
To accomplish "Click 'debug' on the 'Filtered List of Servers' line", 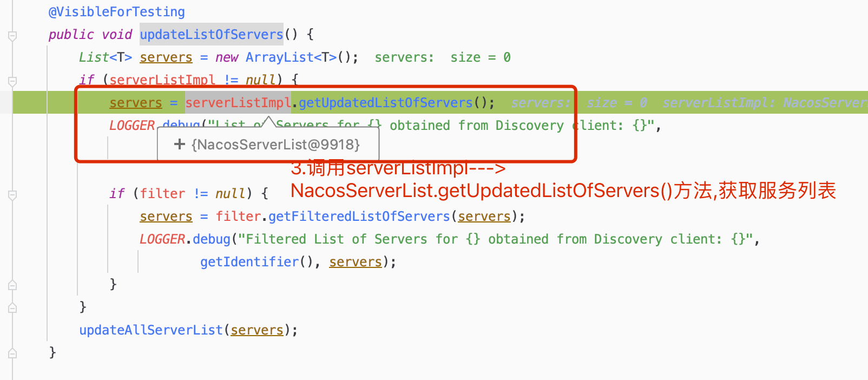I will click(x=212, y=239).
